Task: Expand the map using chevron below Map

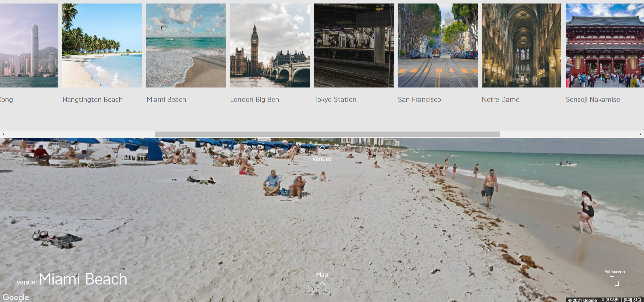Action: [x=322, y=284]
